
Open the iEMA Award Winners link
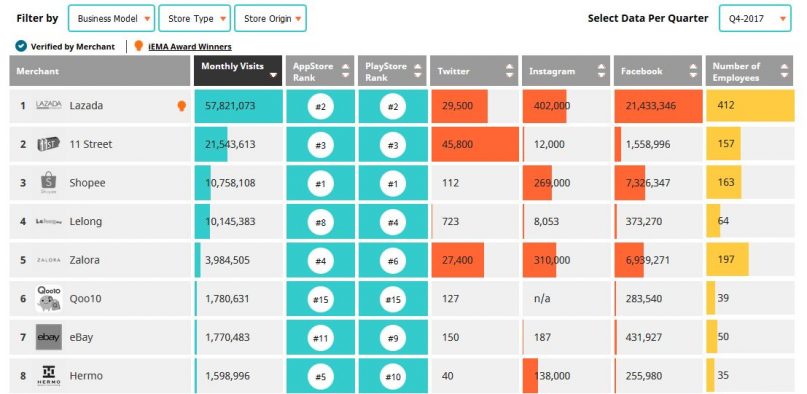(189, 47)
